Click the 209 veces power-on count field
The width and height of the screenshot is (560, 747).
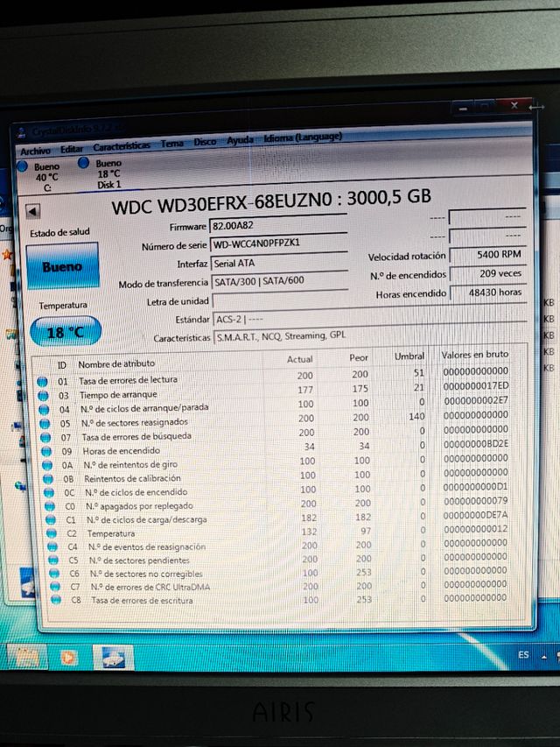coord(487,273)
